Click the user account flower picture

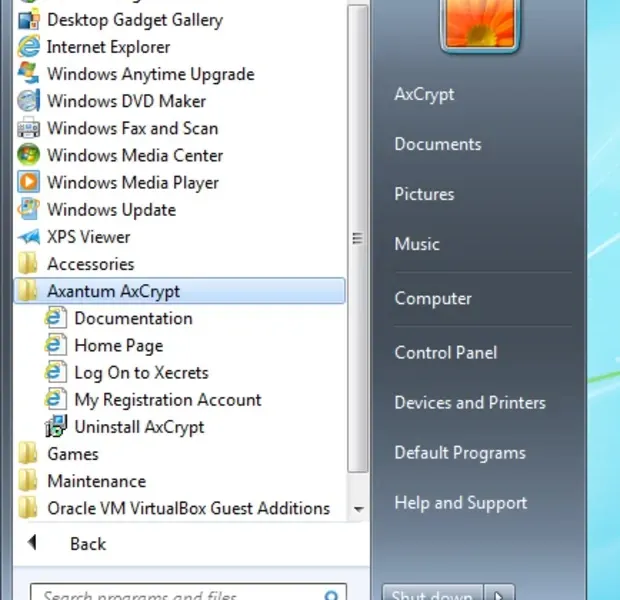click(x=480, y=24)
